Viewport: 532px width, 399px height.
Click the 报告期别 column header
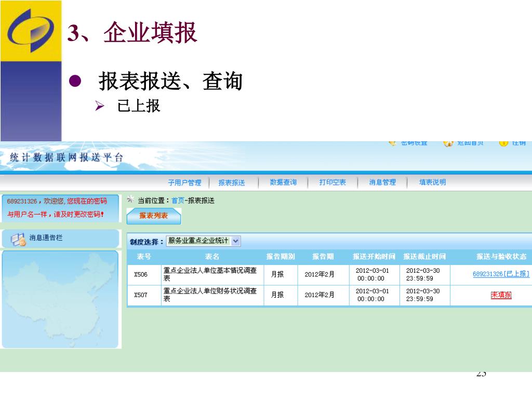pyautogui.click(x=281, y=257)
